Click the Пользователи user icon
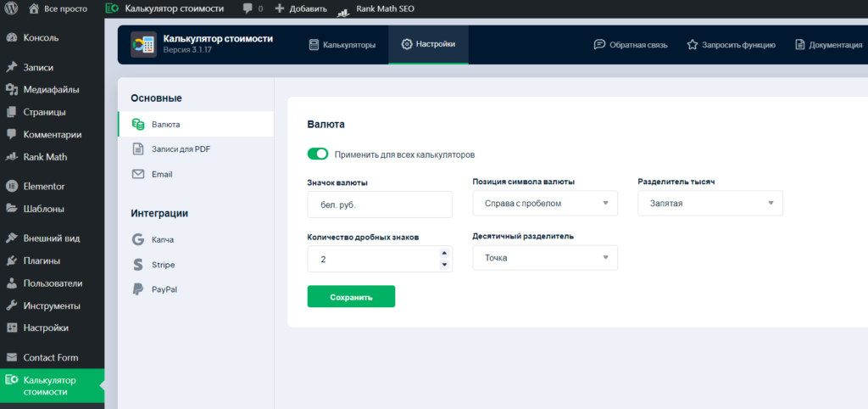868x409 pixels. pos(11,283)
